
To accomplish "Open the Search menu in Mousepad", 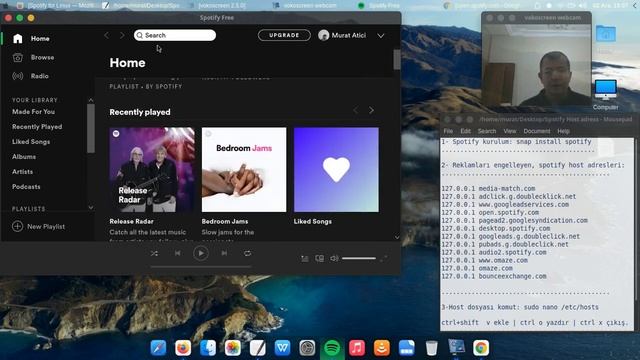I will point(487,131).
